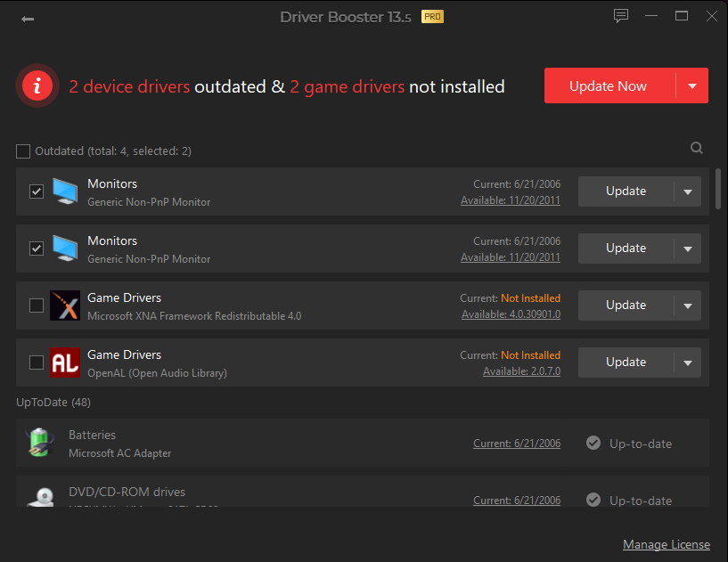728x562 pixels.
Task: Go back using the left arrow icon
Action: (x=28, y=19)
